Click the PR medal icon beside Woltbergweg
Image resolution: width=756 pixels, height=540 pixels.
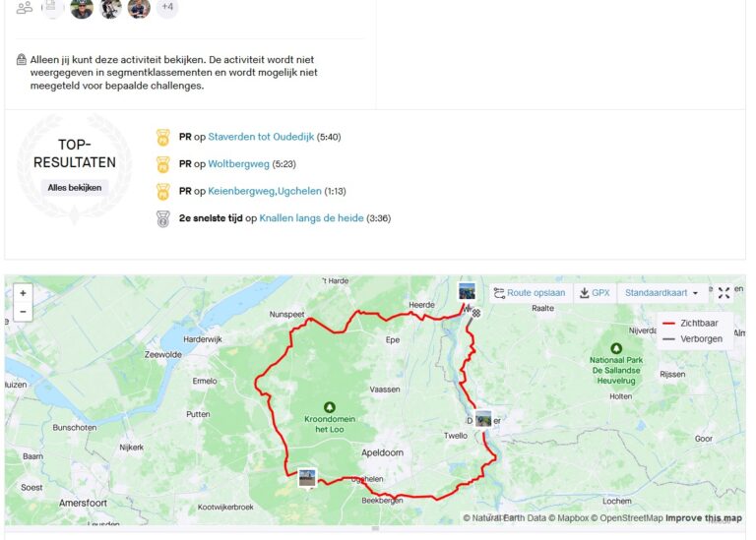(x=163, y=164)
